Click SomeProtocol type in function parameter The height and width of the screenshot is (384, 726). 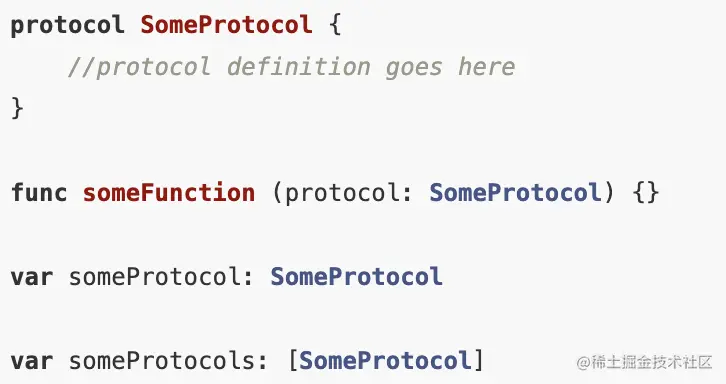pyautogui.click(x=515, y=192)
